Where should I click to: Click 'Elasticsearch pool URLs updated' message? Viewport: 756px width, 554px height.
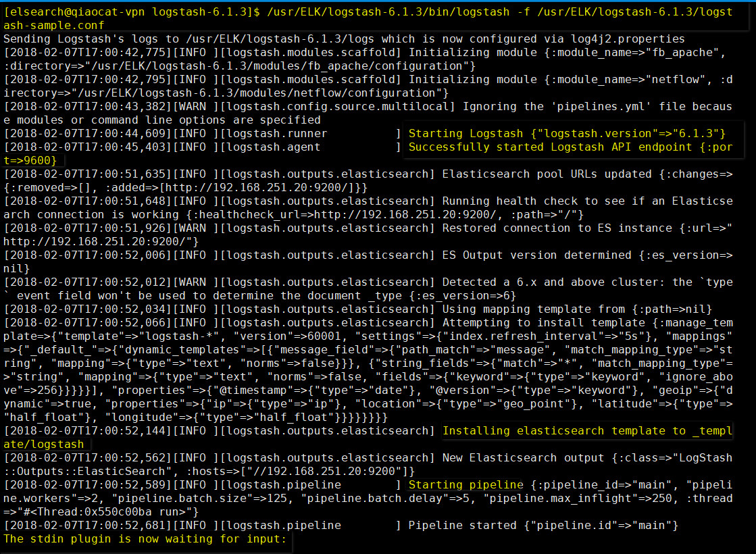point(547,174)
